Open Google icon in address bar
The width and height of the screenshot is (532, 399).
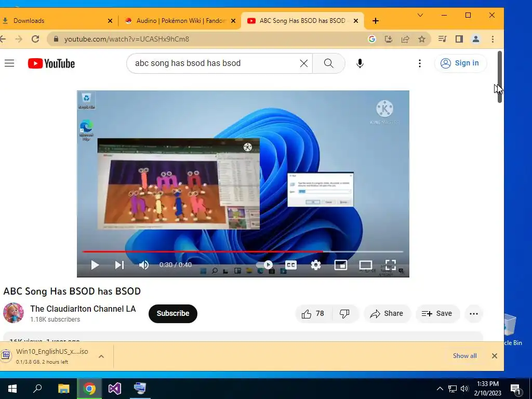(x=372, y=39)
